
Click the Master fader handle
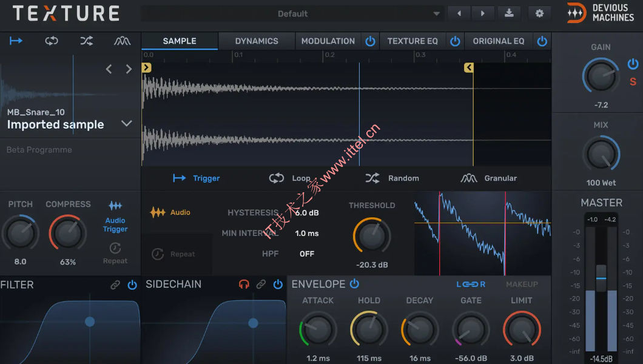coord(601,278)
